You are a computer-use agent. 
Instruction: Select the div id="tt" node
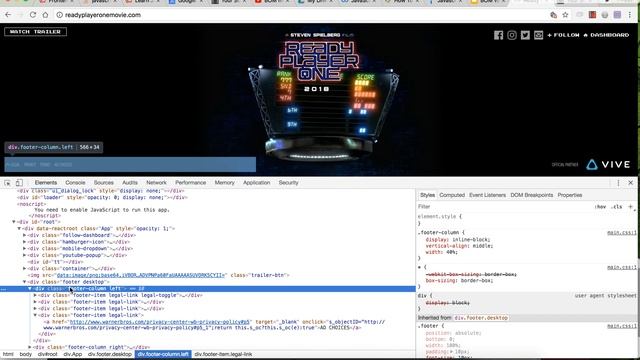(x=56, y=262)
